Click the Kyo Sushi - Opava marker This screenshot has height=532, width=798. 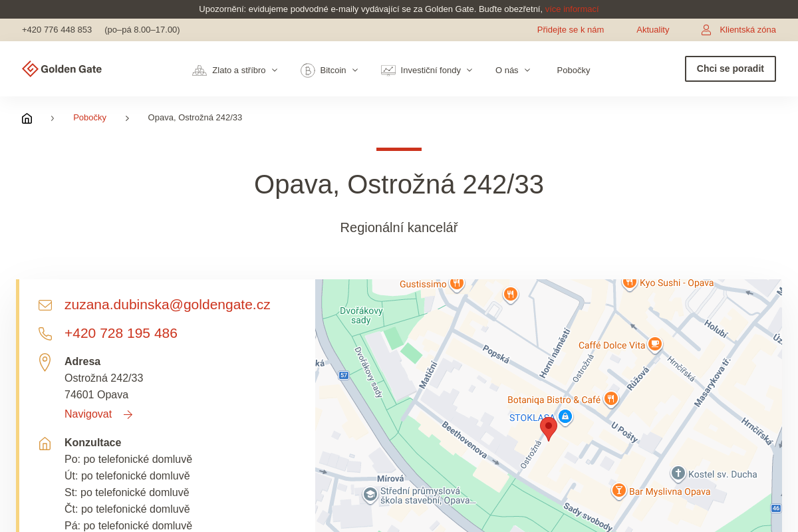pos(629,283)
